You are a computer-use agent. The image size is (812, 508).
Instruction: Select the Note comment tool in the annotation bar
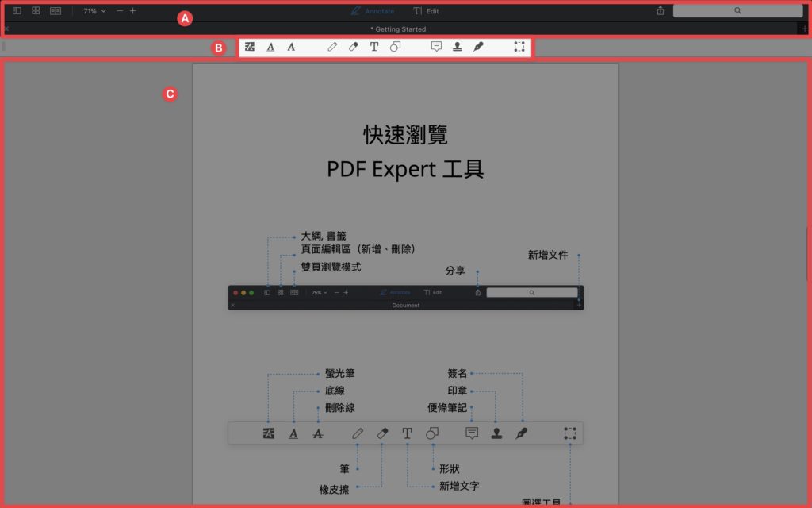[437, 47]
